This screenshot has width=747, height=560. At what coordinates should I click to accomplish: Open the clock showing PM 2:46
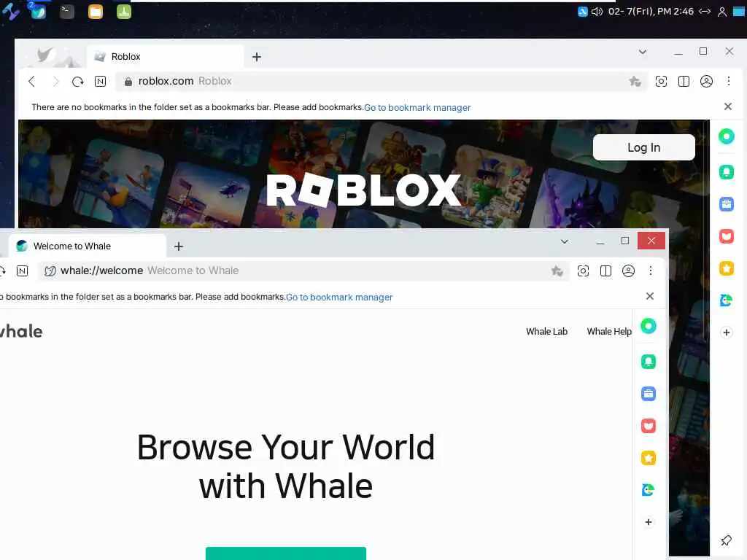tap(651, 12)
